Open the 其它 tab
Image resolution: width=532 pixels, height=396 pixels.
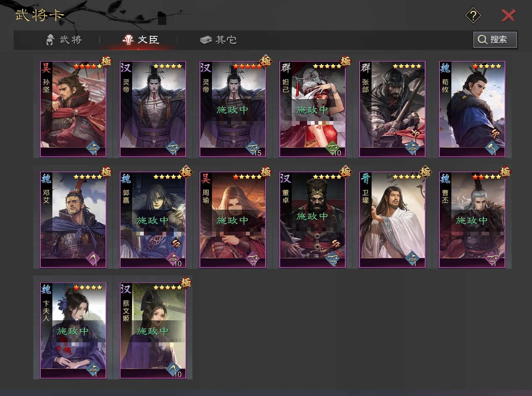(219, 40)
